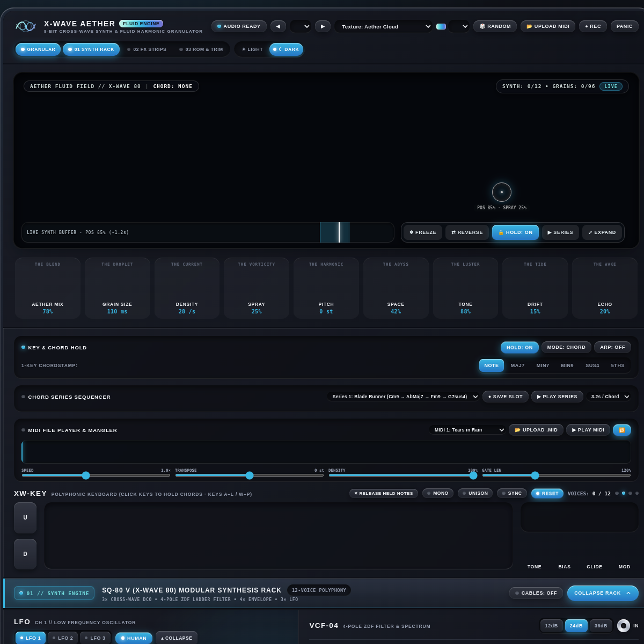The image size is (644, 644).
Task: Click the header gradient color swatch
Action: pyautogui.click(x=441, y=26)
